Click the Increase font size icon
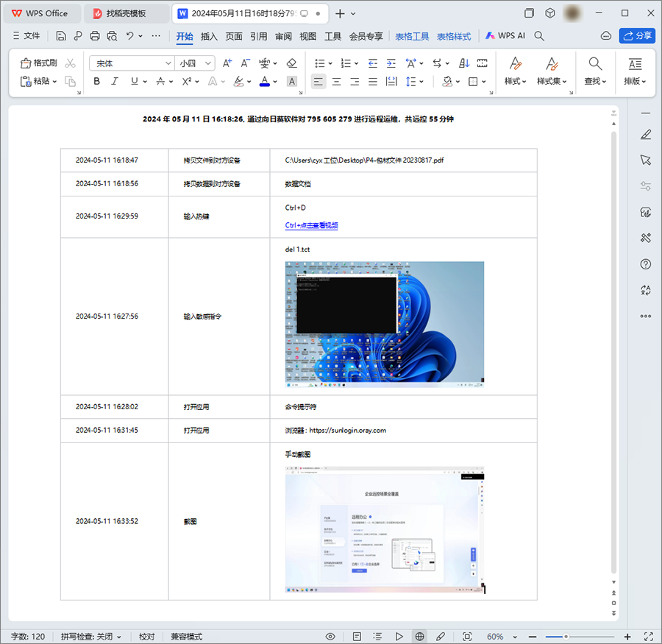 pos(227,63)
